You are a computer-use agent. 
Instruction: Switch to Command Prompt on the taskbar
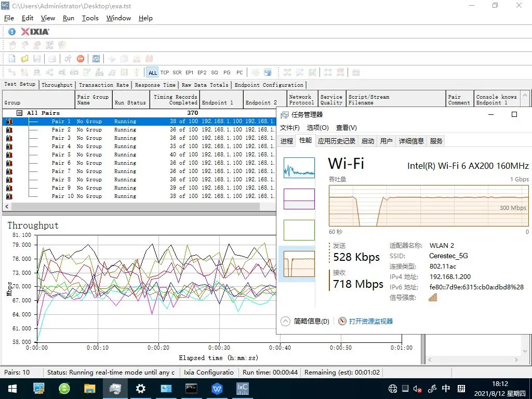191,389
